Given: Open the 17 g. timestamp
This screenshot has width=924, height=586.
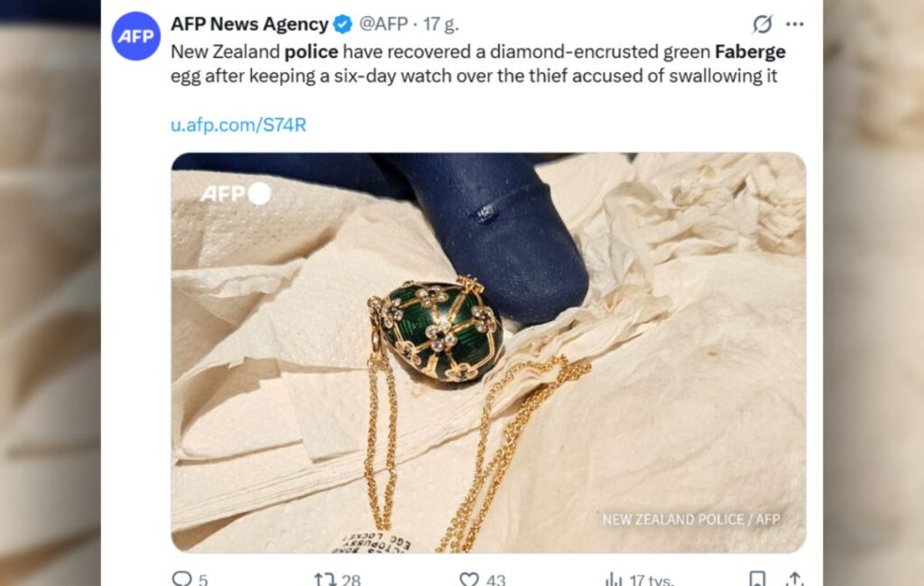Looking at the screenshot, I should point(441,24).
